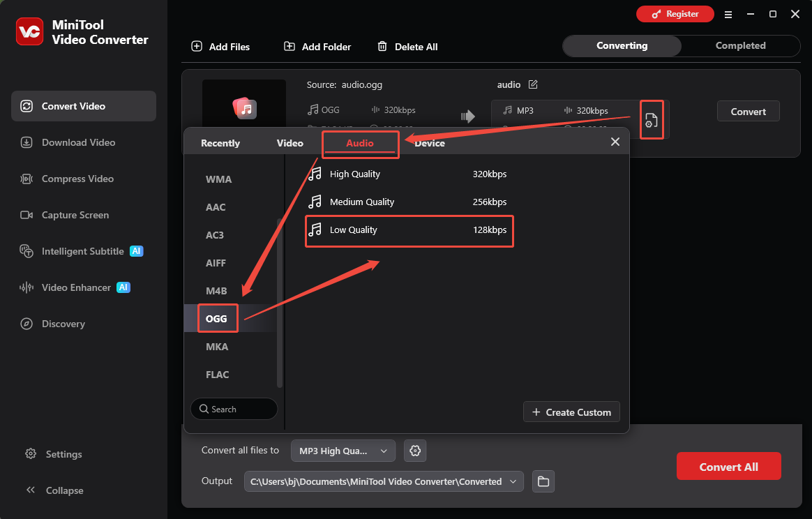The image size is (812, 519).
Task: Click the format Search field
Action: click(x=234, y=409)
